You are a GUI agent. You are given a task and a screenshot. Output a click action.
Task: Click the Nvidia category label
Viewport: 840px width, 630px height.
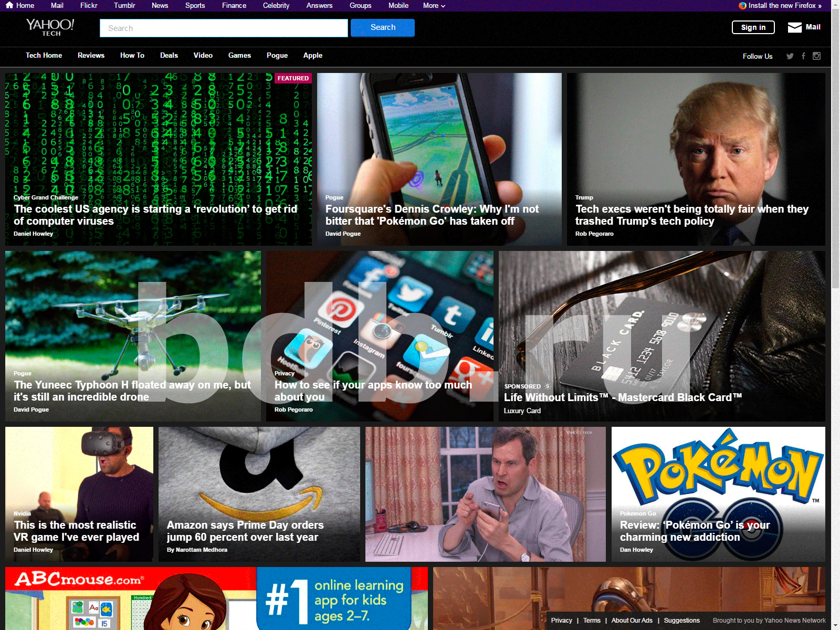pyautogui.click(x=22, y=513)
